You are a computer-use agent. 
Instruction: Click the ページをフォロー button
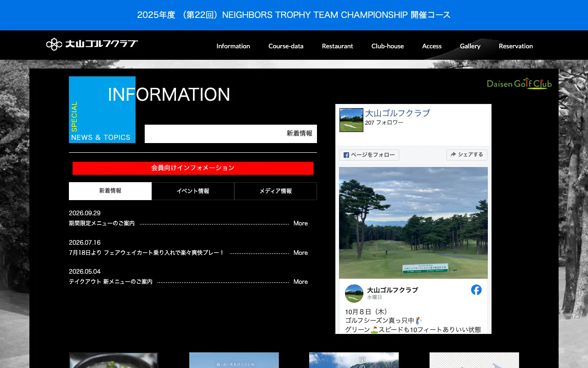point(369,155)
